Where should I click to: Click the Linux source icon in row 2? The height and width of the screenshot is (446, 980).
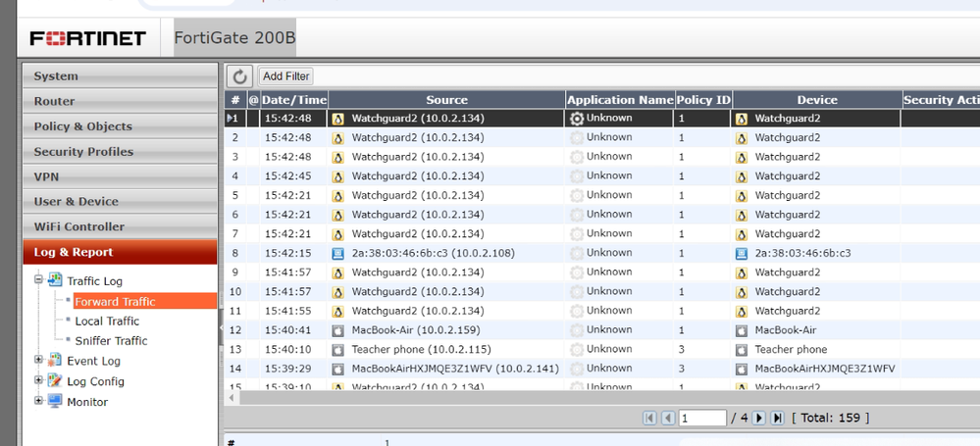point(338,138)
